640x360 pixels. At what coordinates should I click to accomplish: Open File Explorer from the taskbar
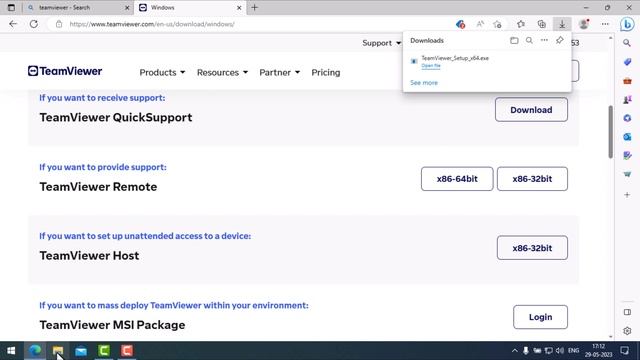58,351
